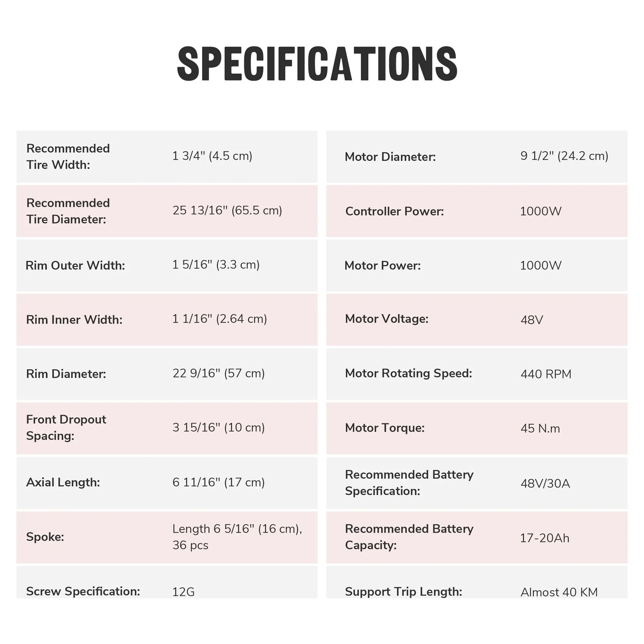Click the SPECIFICATIONS heading
Image resolution: width=644 pixels, height=644 pixels.
coord(317,63)
